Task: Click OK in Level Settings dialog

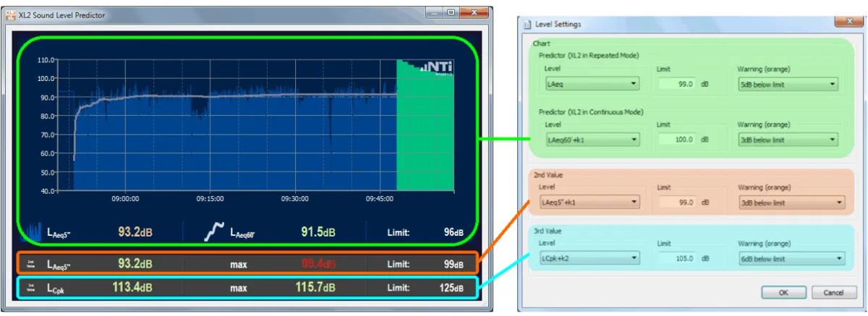Action: pyautogui.click(x=783, y=293)
